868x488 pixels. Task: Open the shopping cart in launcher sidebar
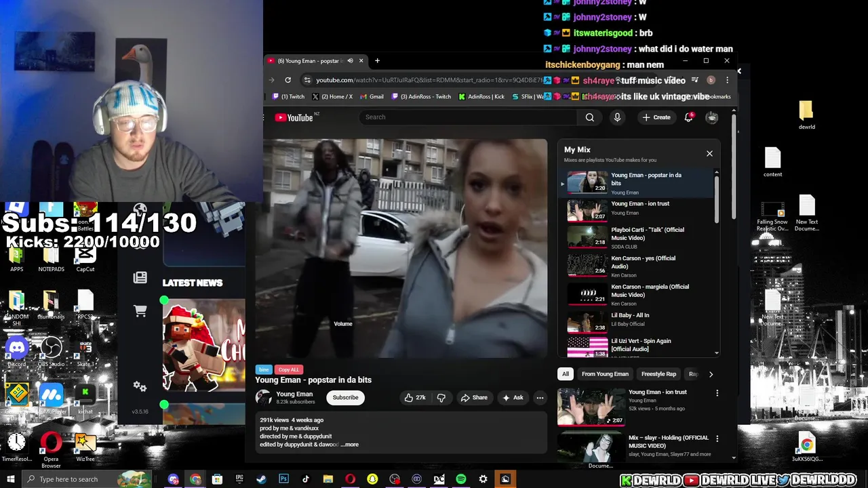tap(140, 311)
